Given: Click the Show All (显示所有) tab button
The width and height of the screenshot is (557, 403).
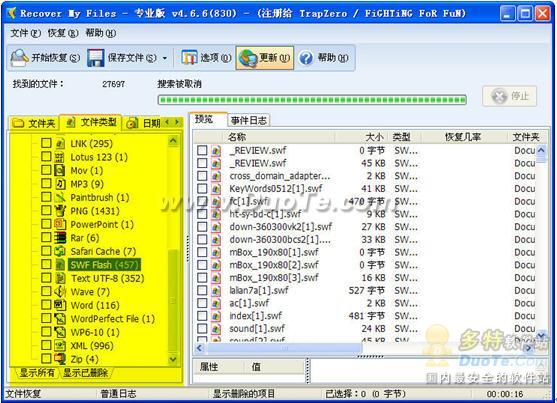Looking at the screenshot, I should 37,372.
